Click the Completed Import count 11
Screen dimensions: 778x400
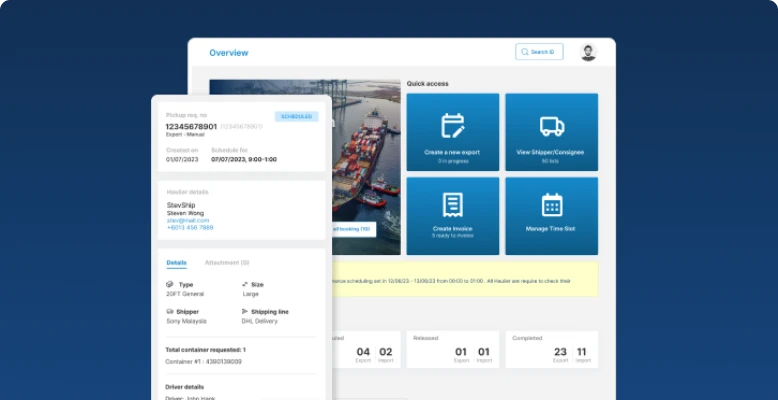pos(582,352)
